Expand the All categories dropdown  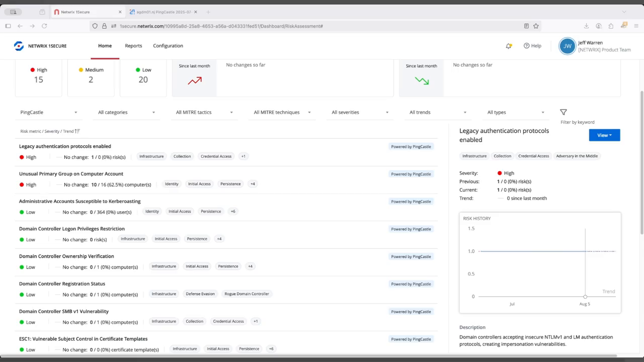click(x=126, y=113)
